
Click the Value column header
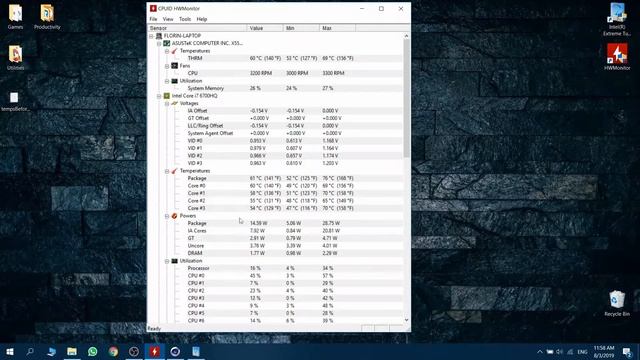point(265,28)
